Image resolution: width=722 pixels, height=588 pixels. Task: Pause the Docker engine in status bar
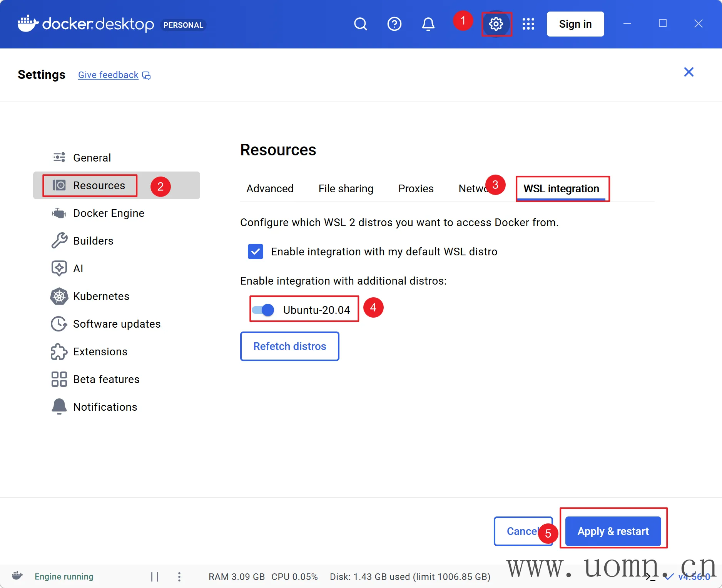(155, 576)
